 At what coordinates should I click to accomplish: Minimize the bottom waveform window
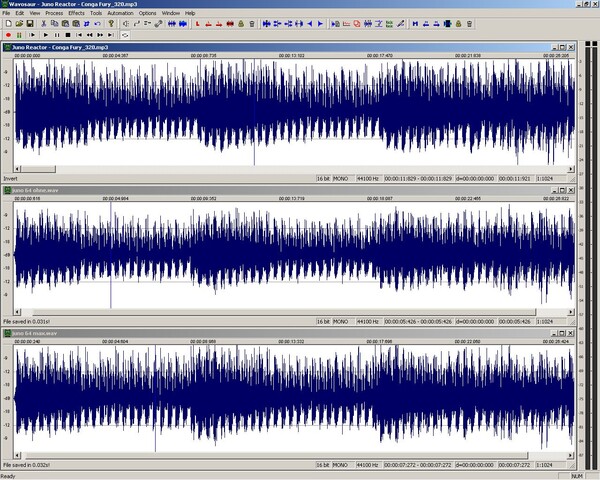tap(554, 333)
